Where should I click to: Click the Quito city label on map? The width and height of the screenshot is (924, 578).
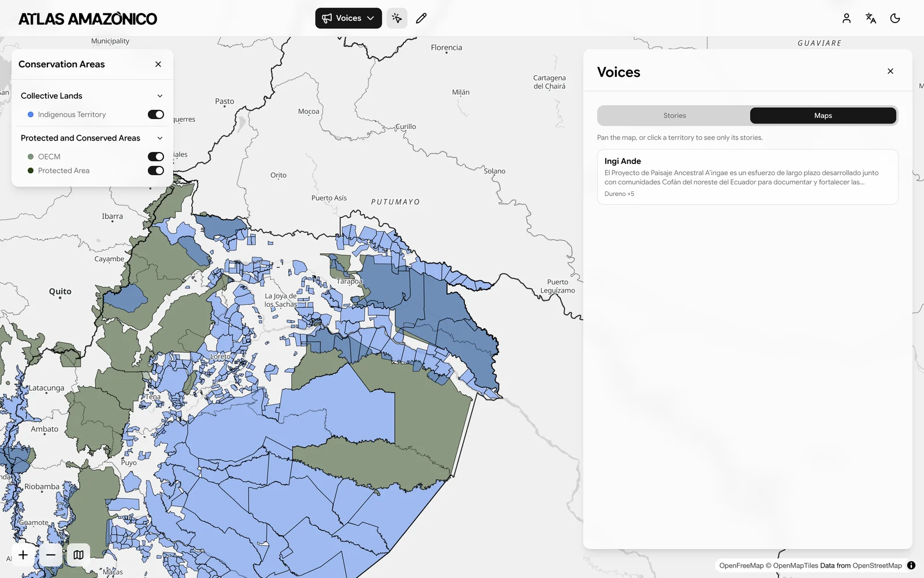click(x=60, y=291)
